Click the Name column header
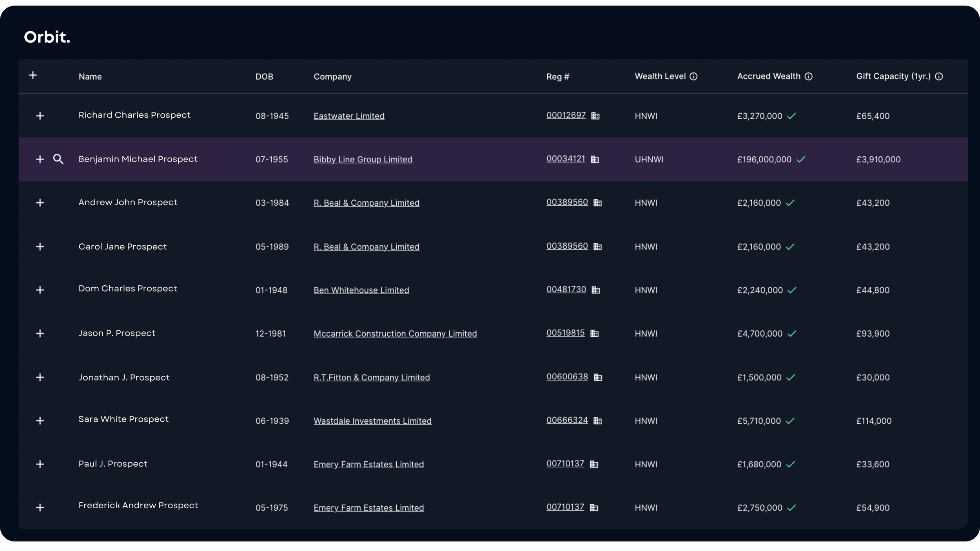The width and height of the screenshot is (980, 551). coord(90,77)
